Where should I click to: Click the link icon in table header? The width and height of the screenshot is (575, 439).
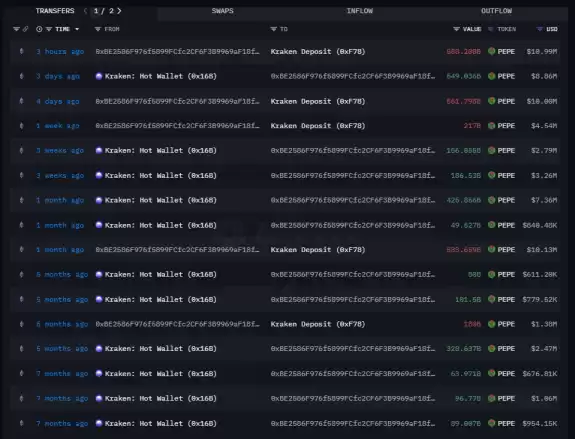pos(25,29)
